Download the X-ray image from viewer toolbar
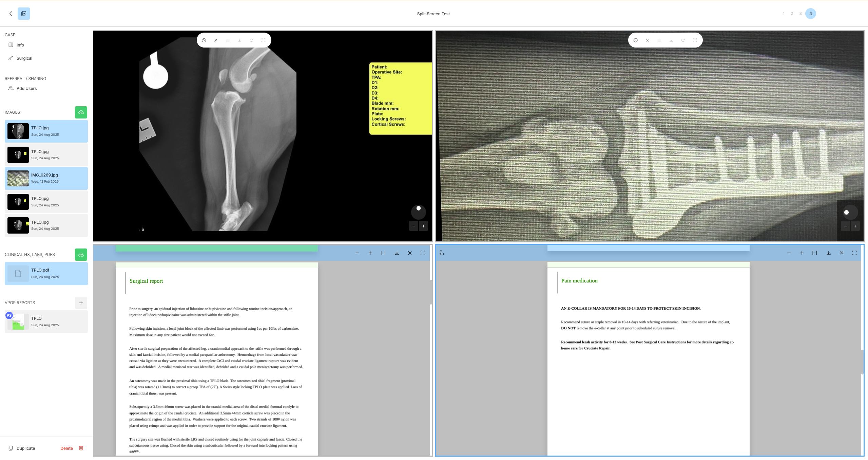The image size is (868, 460). pos(239,40)
